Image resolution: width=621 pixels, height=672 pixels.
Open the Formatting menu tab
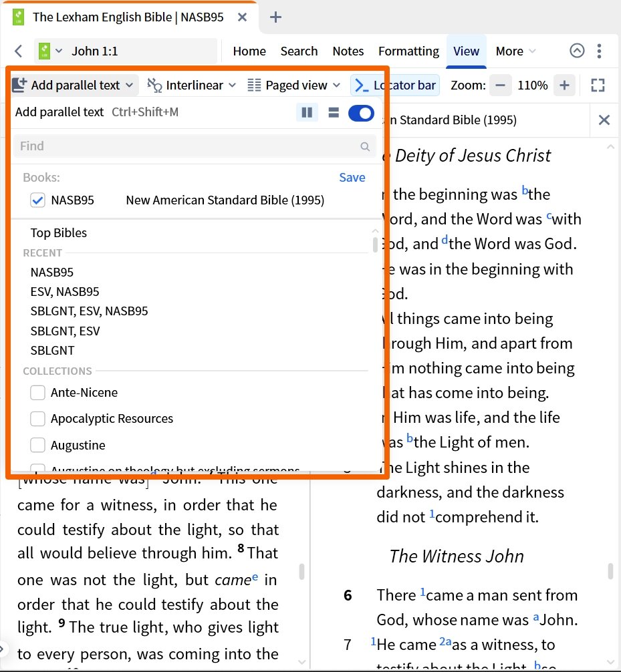coord(408,51)
